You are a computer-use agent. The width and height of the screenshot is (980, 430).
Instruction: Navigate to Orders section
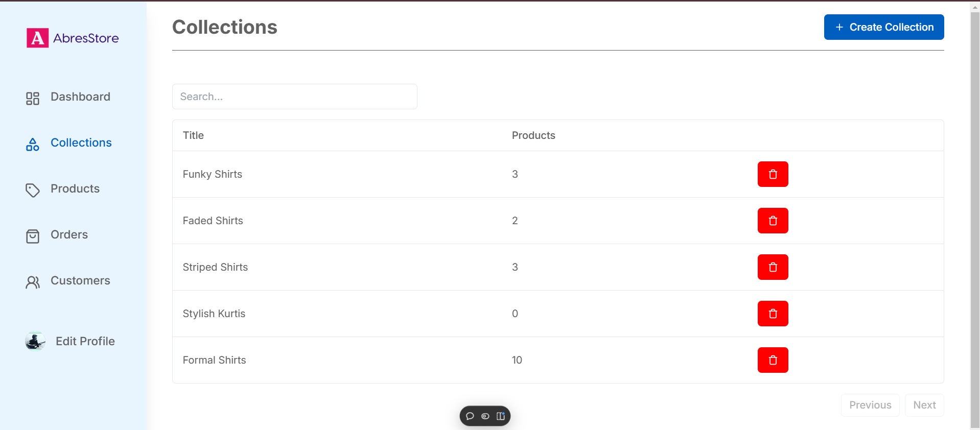coord(69,235)
